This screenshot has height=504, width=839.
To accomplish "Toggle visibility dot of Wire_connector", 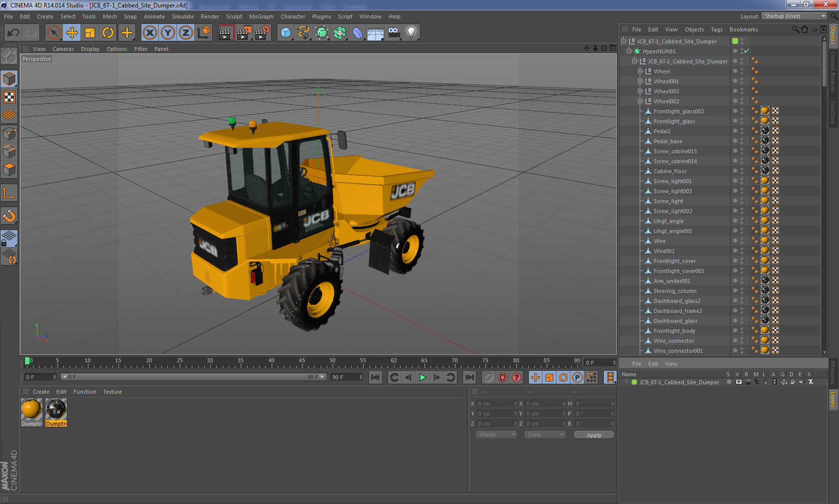I will [x=735, y=340].
